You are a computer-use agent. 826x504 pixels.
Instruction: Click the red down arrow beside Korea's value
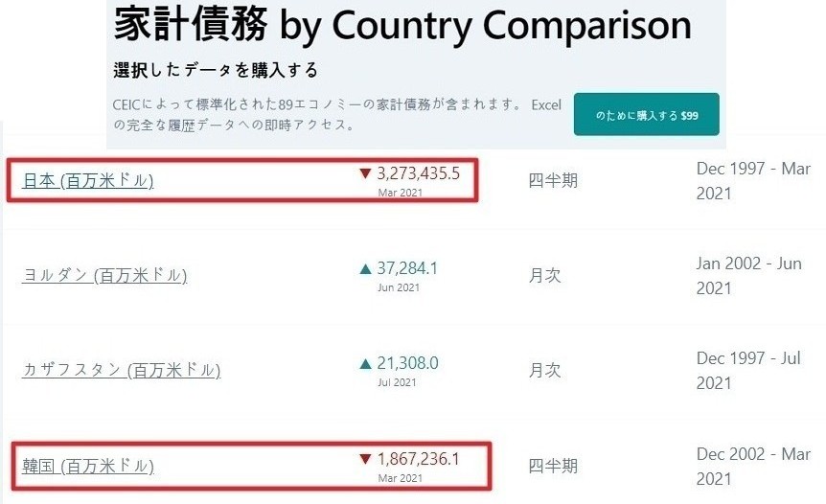click(x=364, y=459)
